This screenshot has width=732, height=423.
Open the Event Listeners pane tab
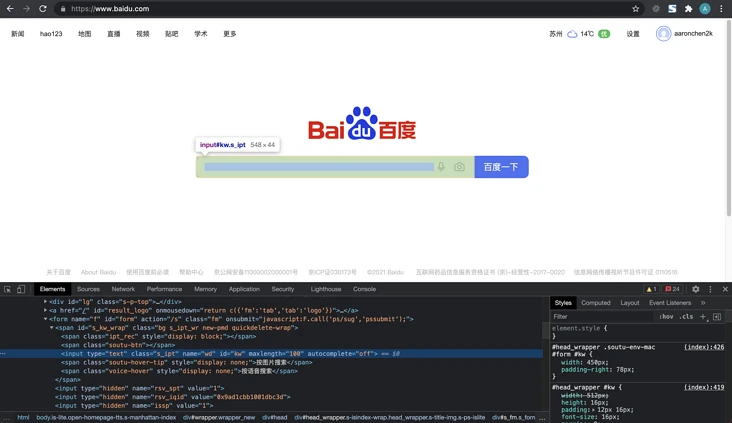click(670, 303)
